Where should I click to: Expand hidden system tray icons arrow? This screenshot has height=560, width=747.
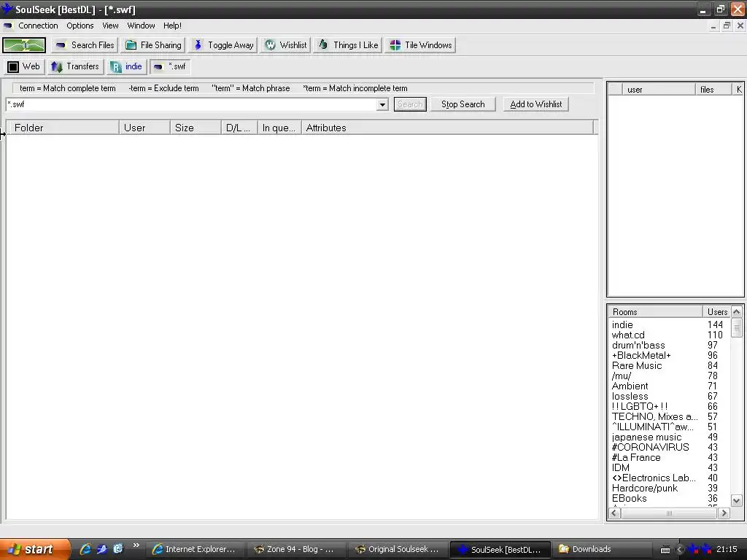coord(680,550)
